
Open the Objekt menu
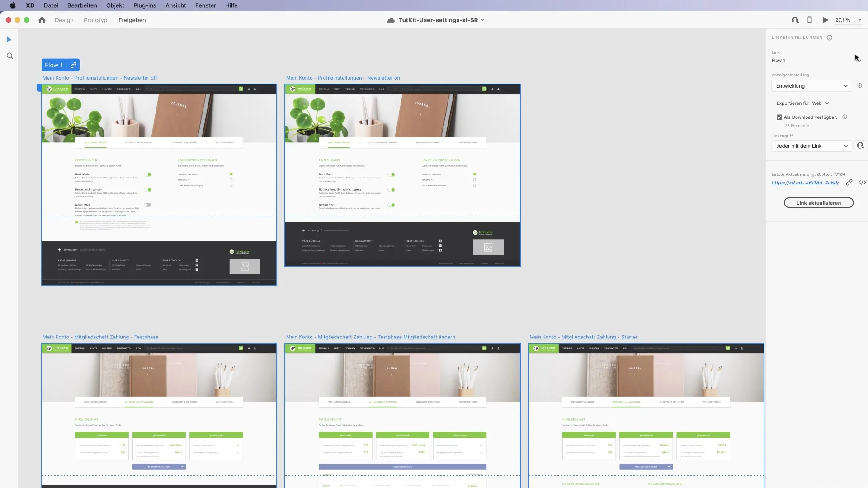[115, 5]
